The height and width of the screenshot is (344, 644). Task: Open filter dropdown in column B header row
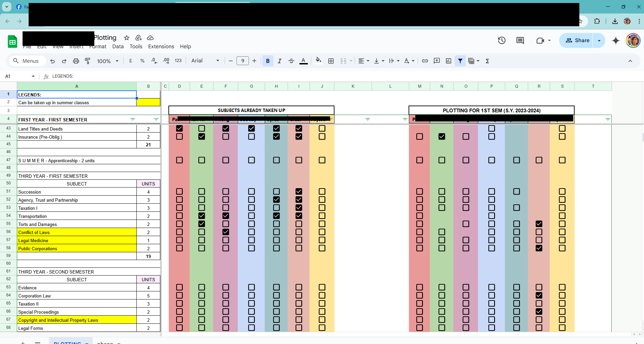coord(156,120)
